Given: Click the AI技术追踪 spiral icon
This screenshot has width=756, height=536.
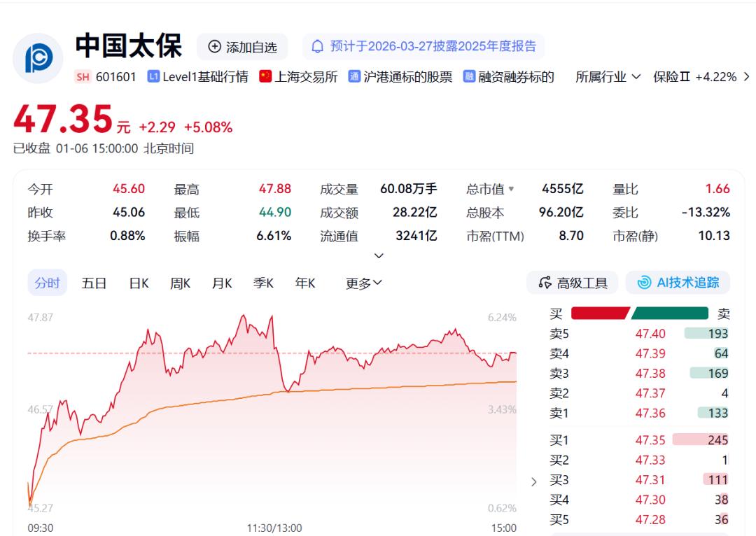Looking at the screenshot, I should click(643, 283).
